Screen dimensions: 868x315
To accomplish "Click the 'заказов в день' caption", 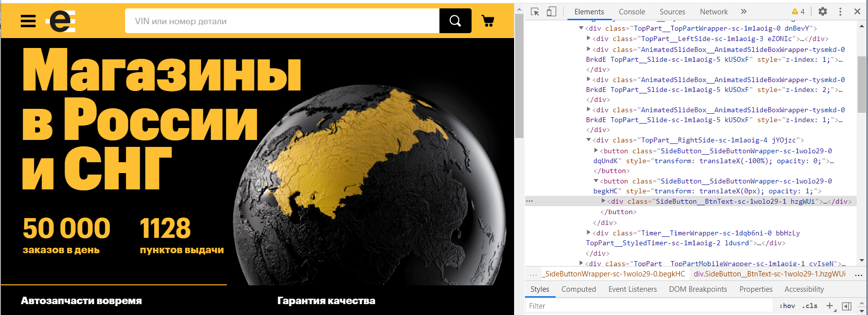I will coord(61,250).
